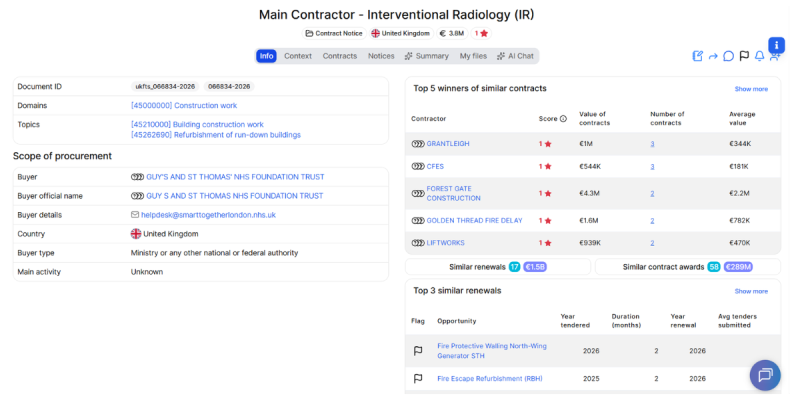Click company icon beside LIFTWORKS
The width and height of the screenshot is (800, 400).
(418, 243)
